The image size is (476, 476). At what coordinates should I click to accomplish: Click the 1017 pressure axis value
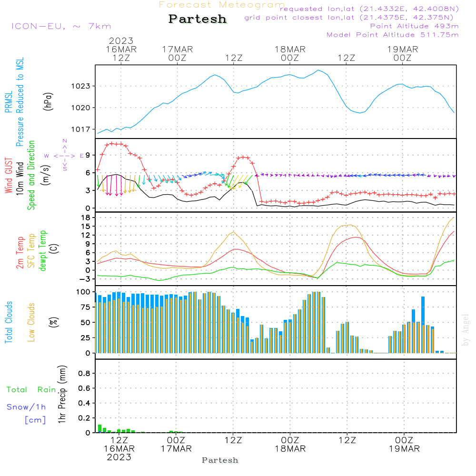tap(81, 129)
